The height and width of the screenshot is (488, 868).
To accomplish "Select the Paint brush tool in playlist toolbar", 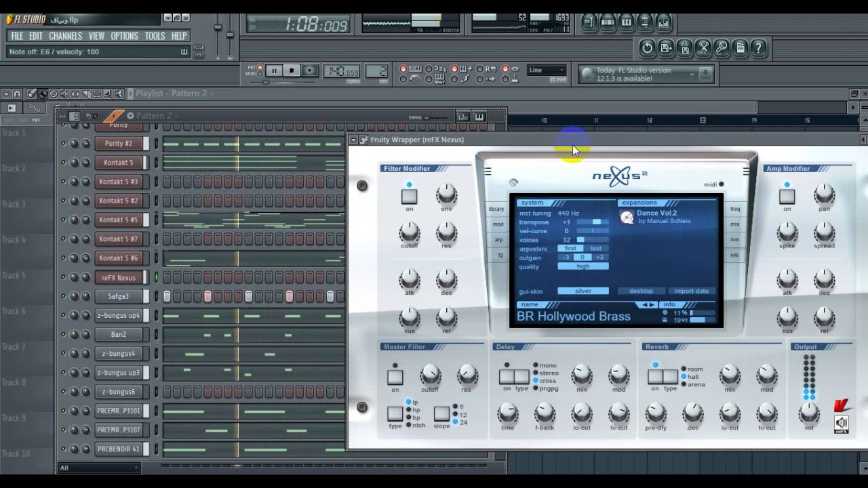I will tap(43, 94).
